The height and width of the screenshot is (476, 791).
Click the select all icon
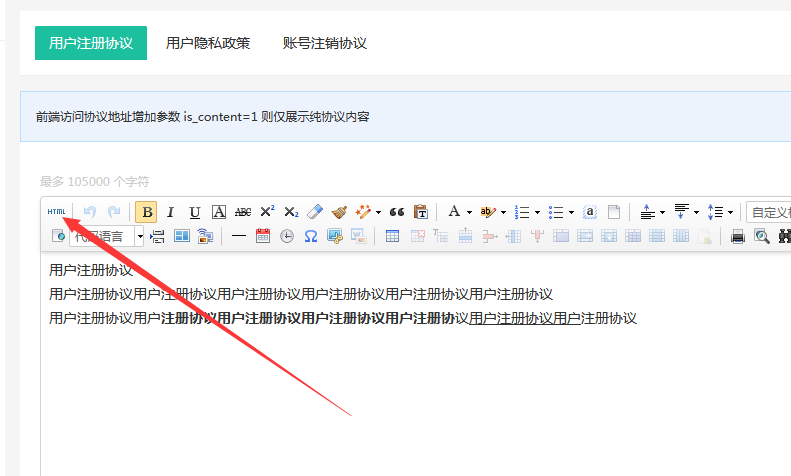click(590, 212)
